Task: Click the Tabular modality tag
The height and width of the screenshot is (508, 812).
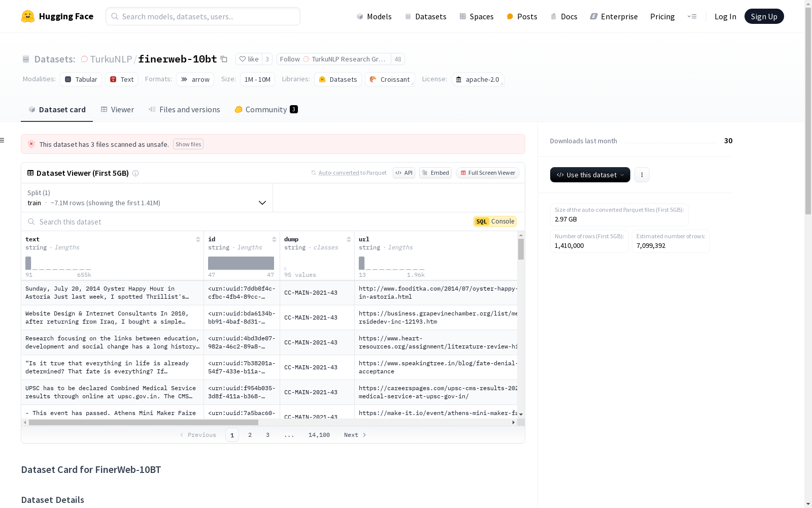Action: coord(81,79)
